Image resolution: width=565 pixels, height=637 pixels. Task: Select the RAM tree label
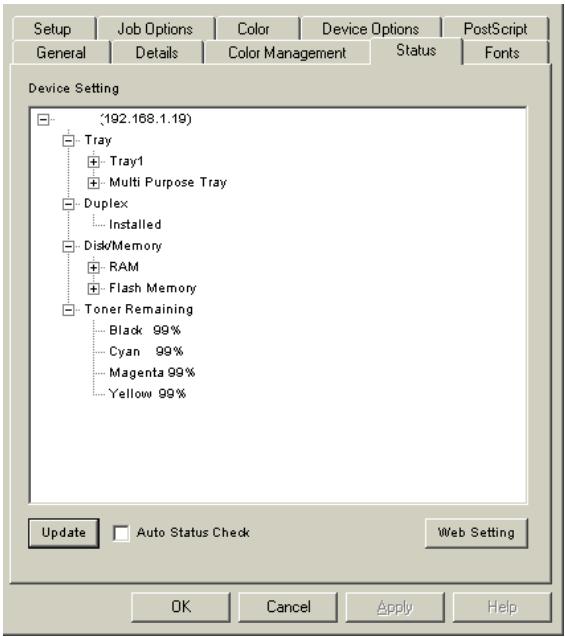[124, 267]
